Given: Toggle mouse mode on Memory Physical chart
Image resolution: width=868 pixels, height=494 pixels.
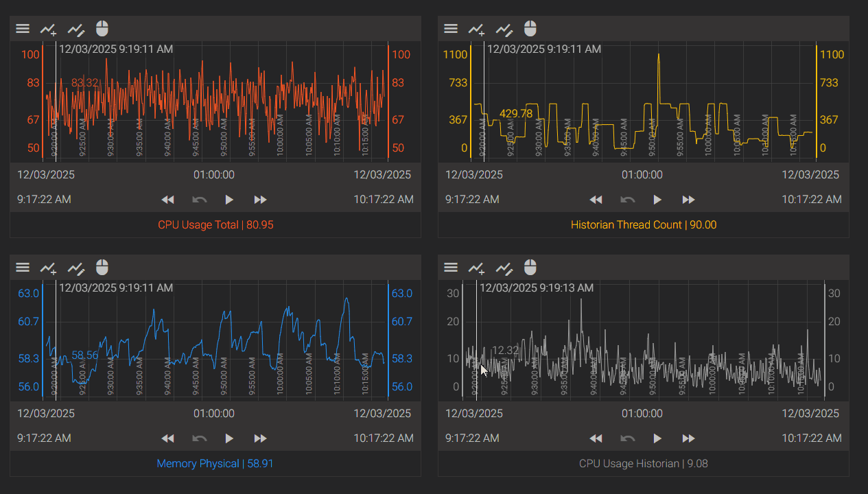Looking at the screenshot, I should coord(102,268).
